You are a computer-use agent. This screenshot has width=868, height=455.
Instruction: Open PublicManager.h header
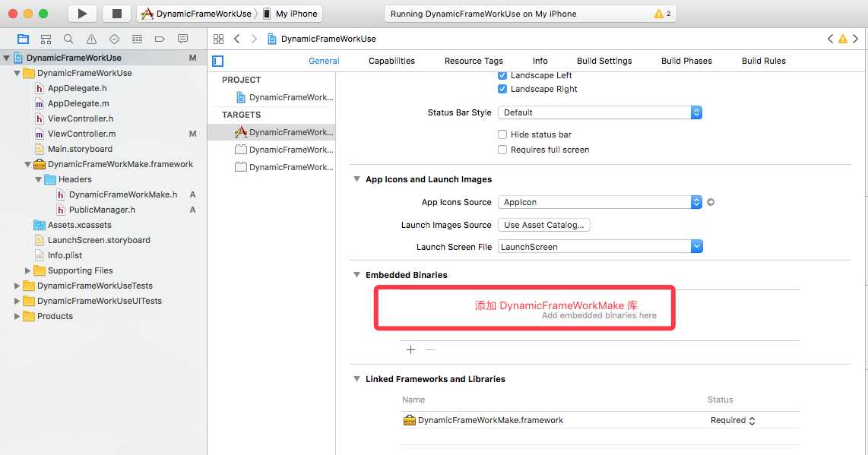(96, 210)
